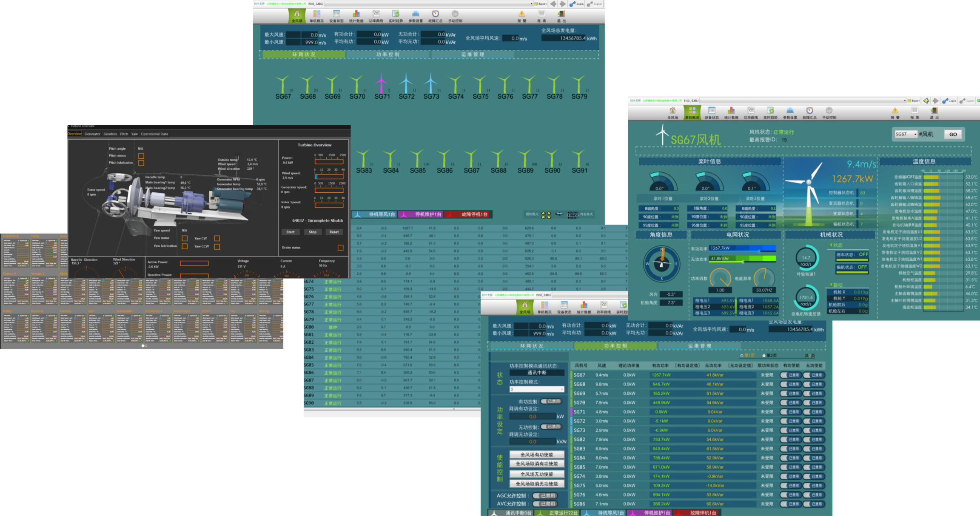Click 全风场有功使能 button
This screenshot has width=980, height=516.
(537, 455)
